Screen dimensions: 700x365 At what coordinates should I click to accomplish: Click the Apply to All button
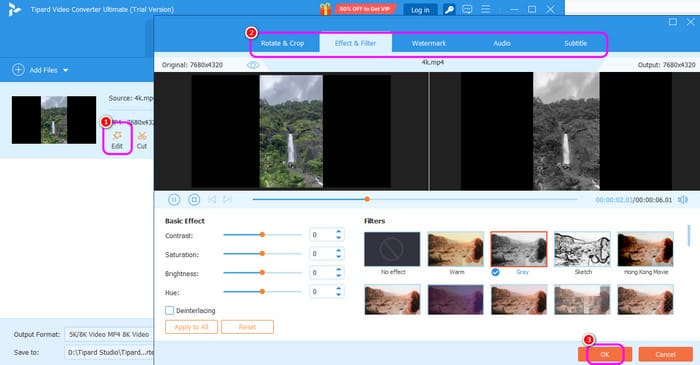point(191,327)
